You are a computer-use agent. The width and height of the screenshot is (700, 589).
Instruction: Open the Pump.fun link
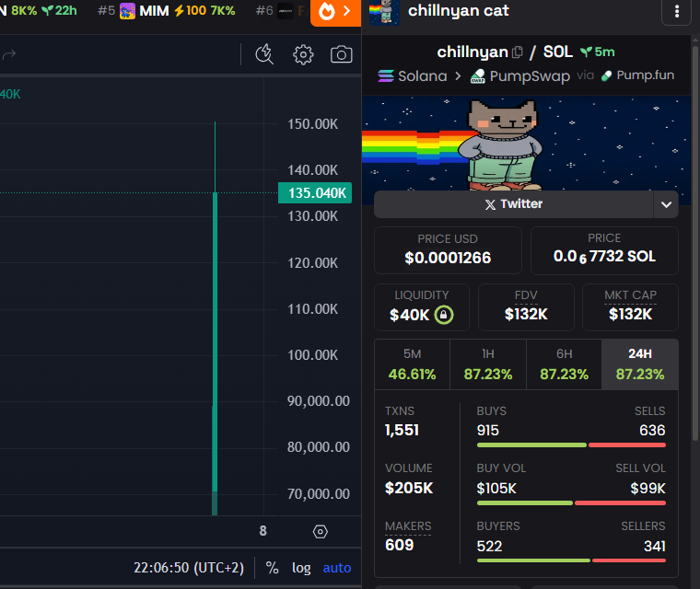[637, 75]
